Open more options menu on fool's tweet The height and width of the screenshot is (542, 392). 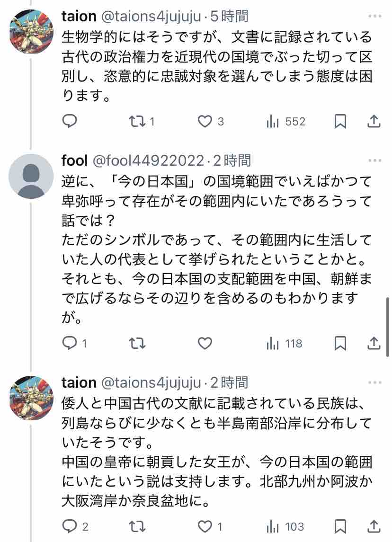pos(374,160)
